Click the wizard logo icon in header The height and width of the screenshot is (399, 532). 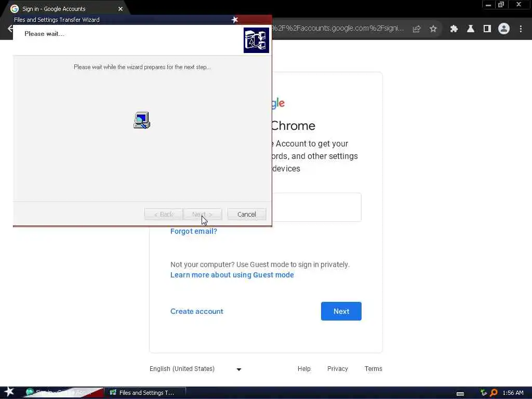click(x=256, y=40)
